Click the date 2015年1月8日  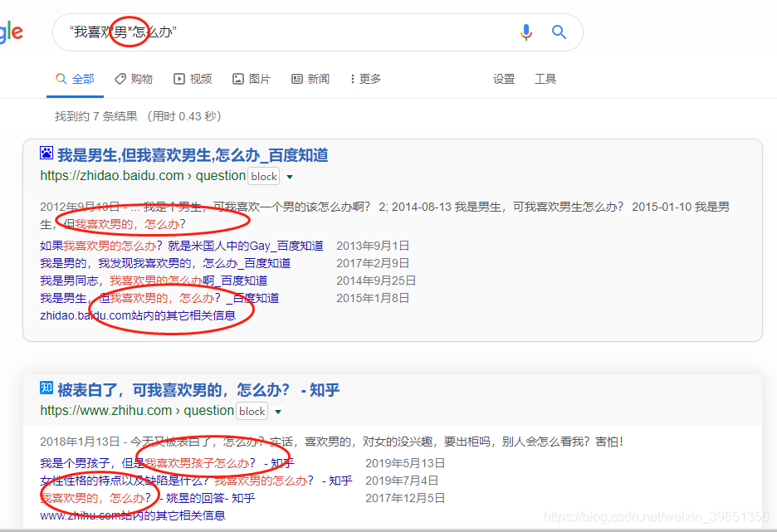pyautogui.click(x=373, y=298)
